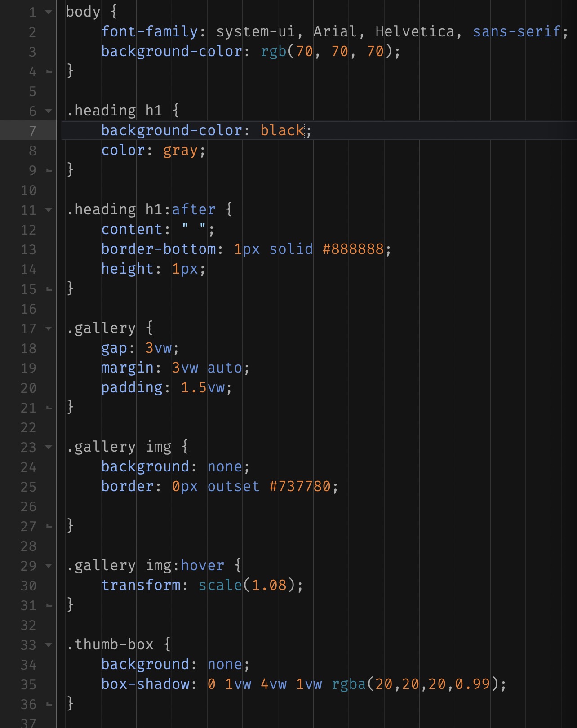Click the padding property name
The height and width of the screenshot is (728, 577).
click(132, 387)
